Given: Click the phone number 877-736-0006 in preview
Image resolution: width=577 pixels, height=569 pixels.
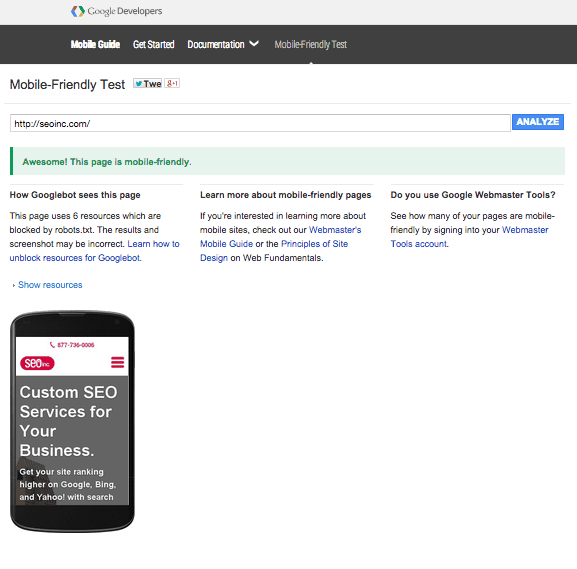Looking at the screenshot, I should pyautogui.click(x=72, y=345).
